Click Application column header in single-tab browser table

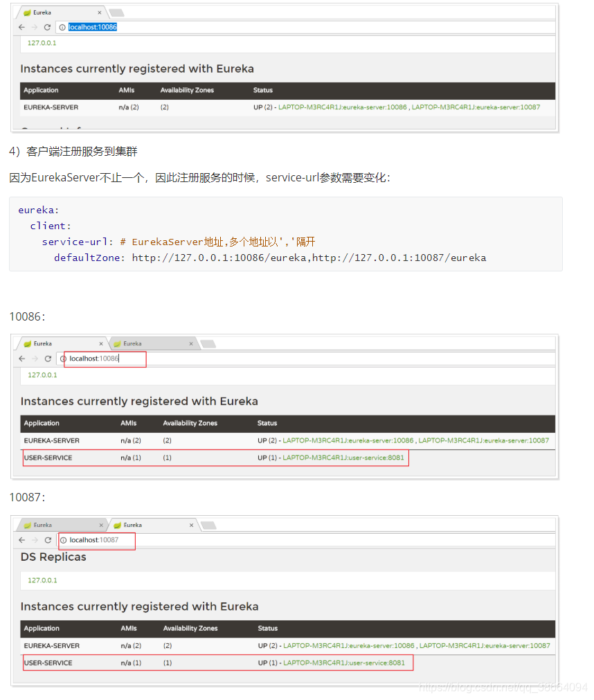coord(41,90)
